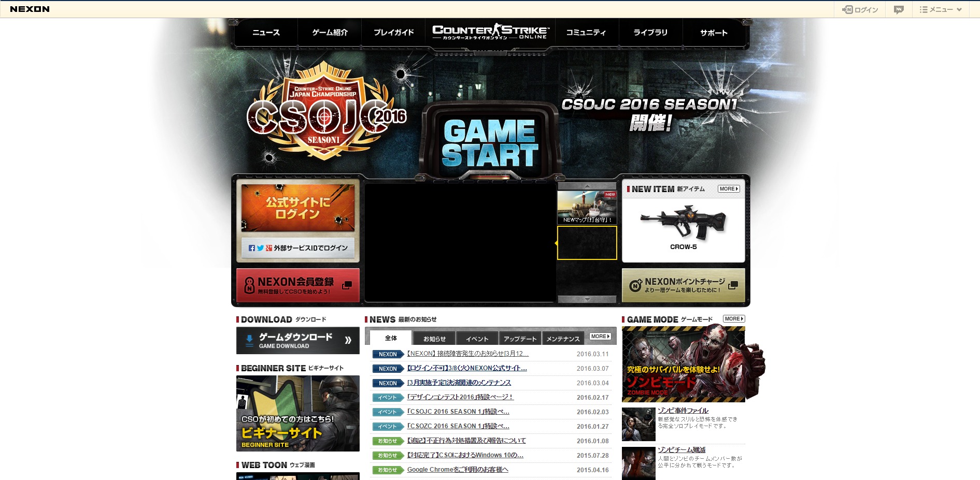
Task: Click the ゾンビチーム殲滅 thumbnail image
Action: click(638, 463)
